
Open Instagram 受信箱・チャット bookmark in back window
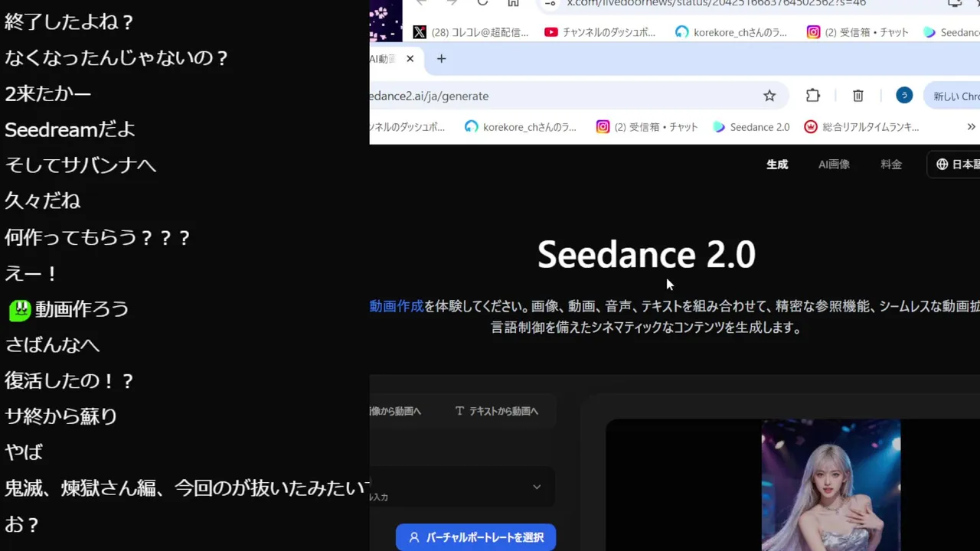point(858,32)
